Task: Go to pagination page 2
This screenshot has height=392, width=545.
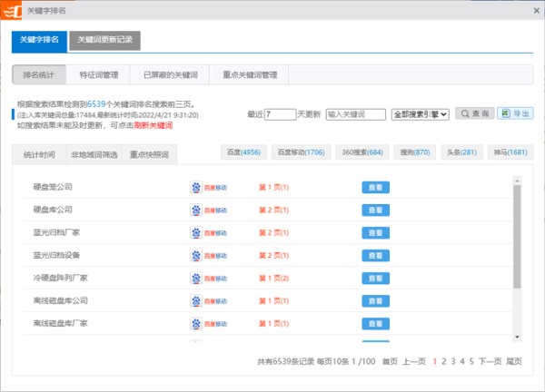Action: [444, 361]
